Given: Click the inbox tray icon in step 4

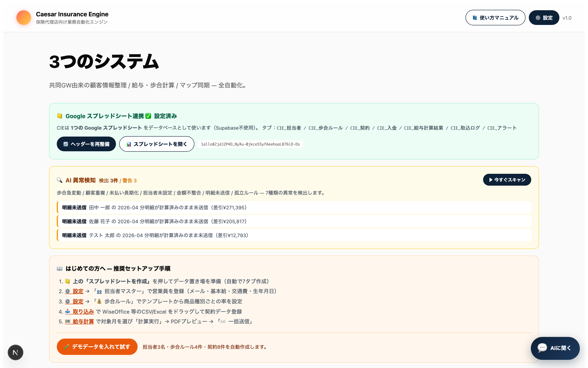Looking at the screenshot, I should pyautogui.click(x=68, y=312).
